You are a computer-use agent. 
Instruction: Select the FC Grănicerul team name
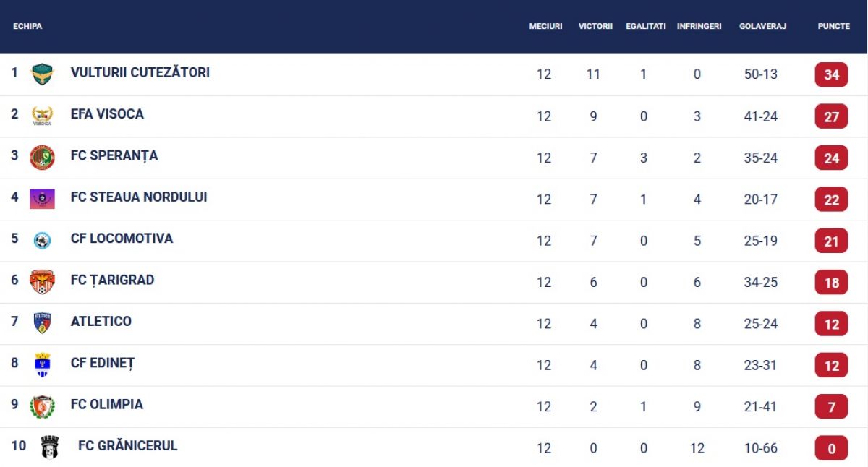click(x=127, y=446)
